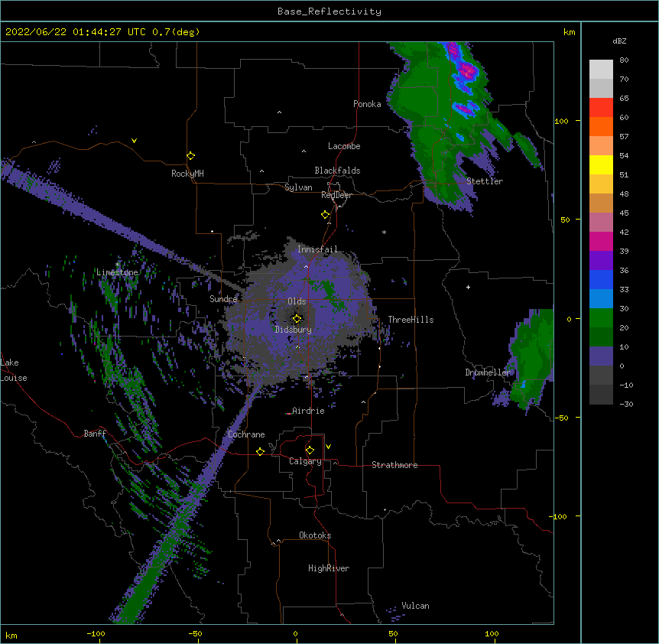
Task: Click the Lacombe town label
Action: click(344, 146)
